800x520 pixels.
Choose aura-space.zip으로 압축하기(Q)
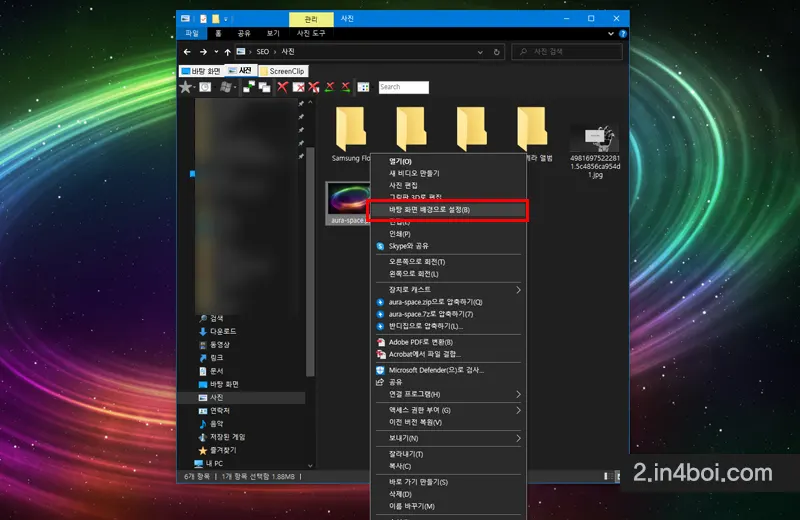pos(448,302)
